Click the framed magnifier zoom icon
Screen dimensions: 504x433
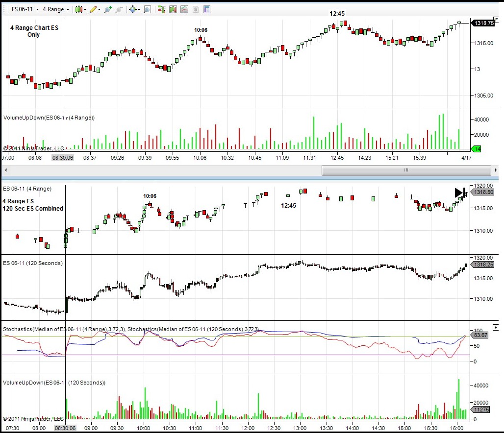147,9
